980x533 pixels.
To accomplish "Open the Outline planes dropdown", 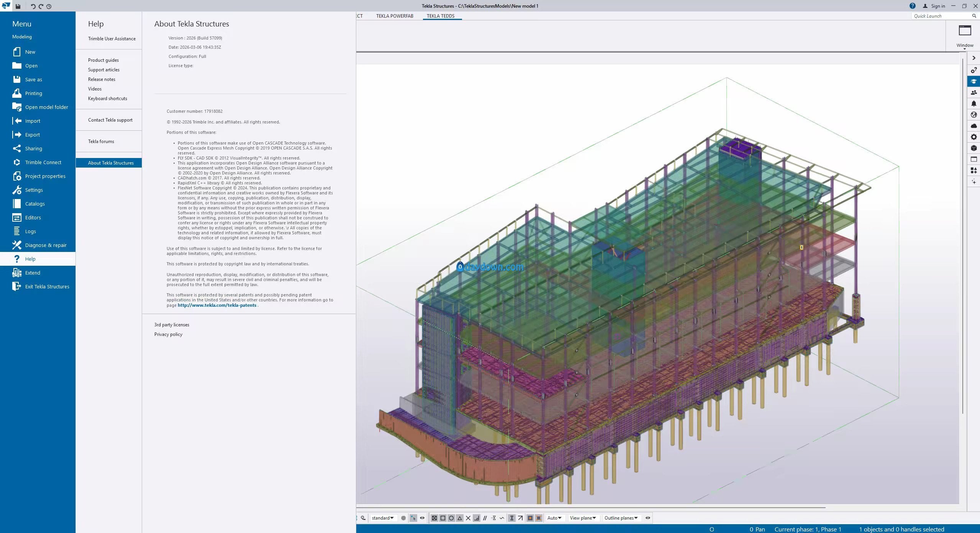I will coord(621,518).
